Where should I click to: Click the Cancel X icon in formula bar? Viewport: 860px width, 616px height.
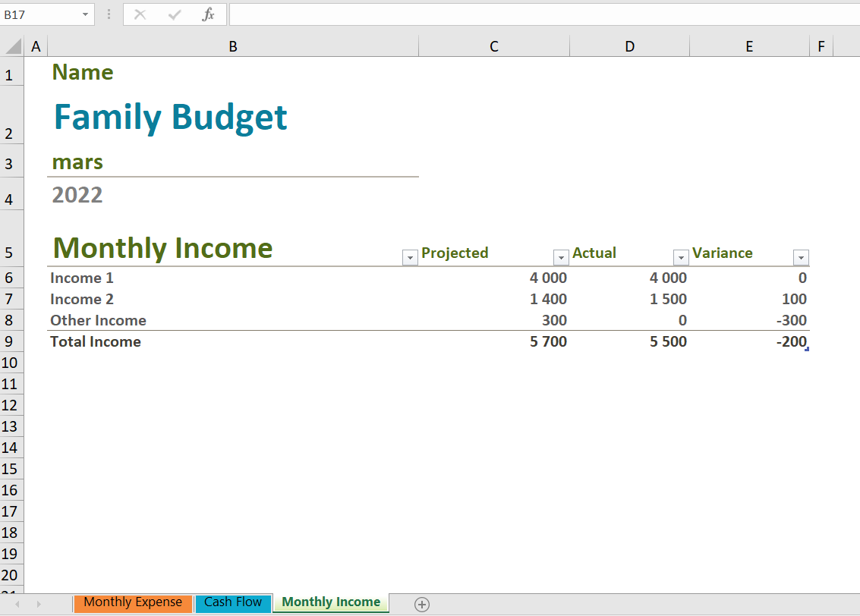pyautogui.click(x=140, y=14)
